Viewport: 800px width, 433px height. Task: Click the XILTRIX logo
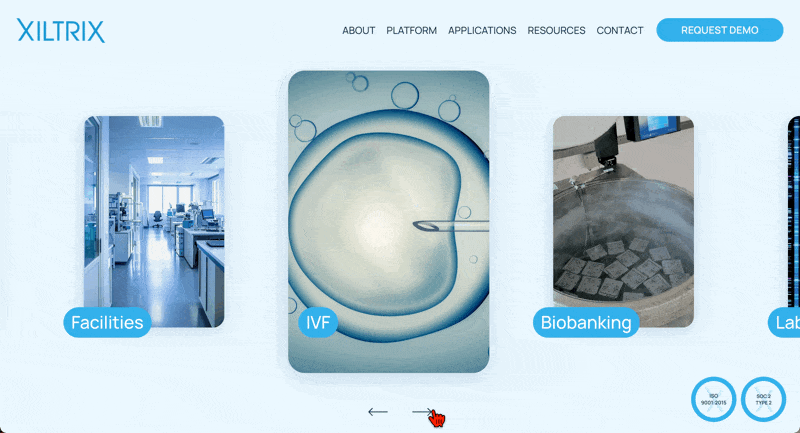(61, 31)
